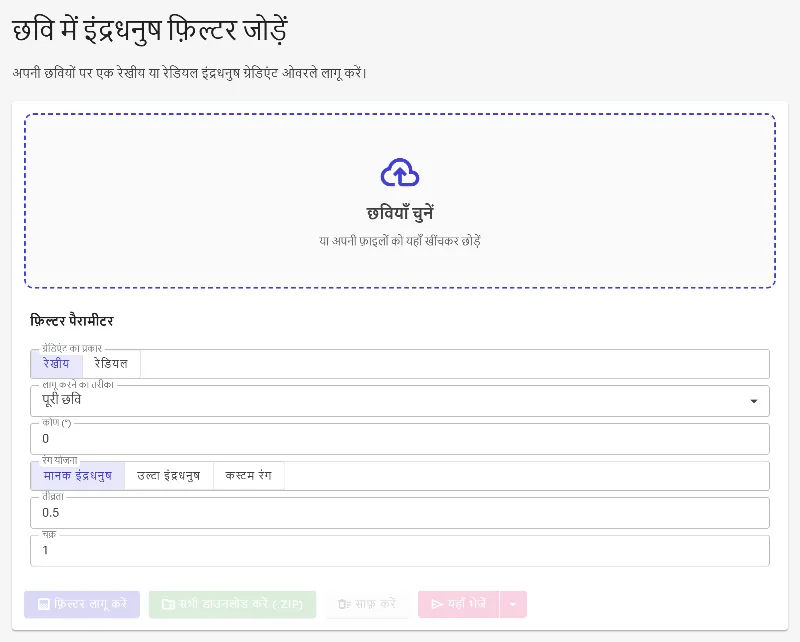The image size is (800, 642).
Task: Click the dropdown arrow of apply method
Action: click(x=754, y=401)
